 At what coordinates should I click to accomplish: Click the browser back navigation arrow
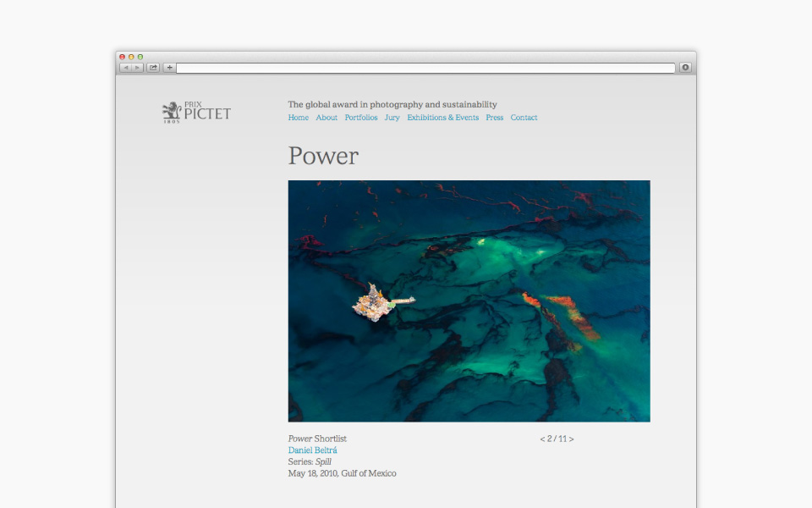pyautogui.click(x=127, y=67)
